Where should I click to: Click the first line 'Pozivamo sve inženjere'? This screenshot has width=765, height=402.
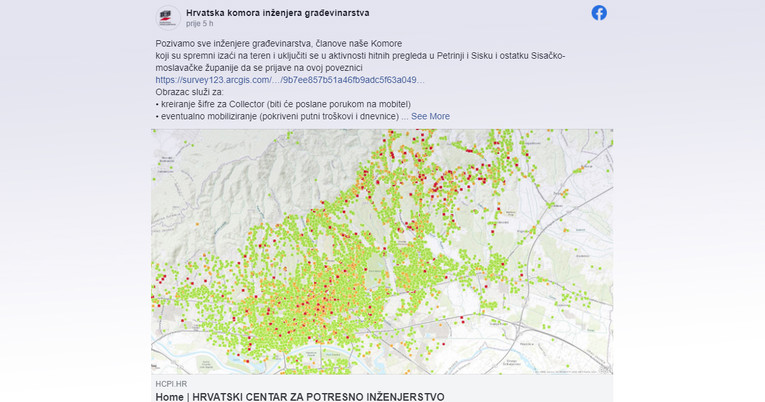[x=279, y=43]
